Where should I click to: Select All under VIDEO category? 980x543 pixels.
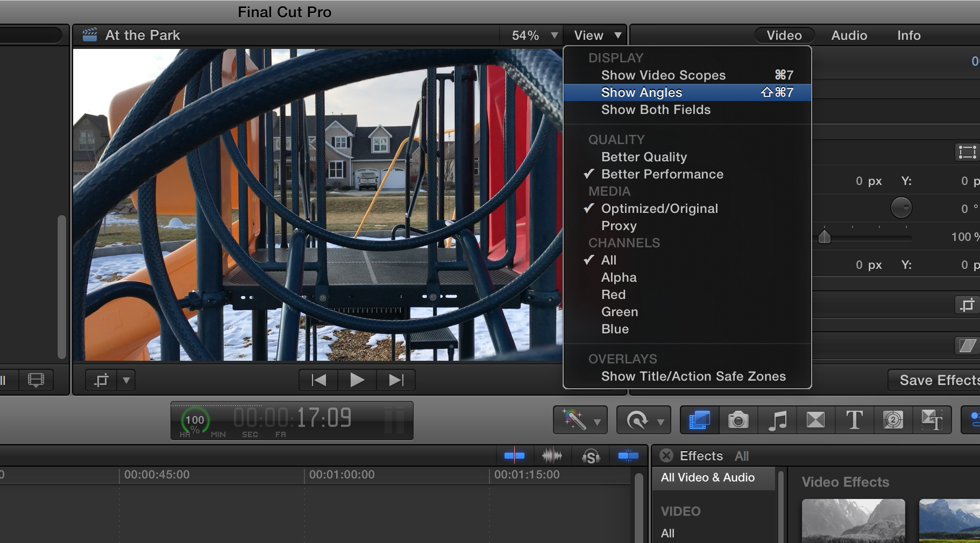click(x=667, y=533)
